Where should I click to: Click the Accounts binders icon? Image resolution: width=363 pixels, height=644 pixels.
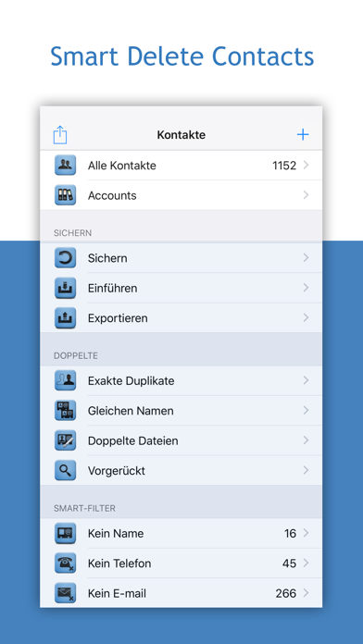click(x=65, y=195)
